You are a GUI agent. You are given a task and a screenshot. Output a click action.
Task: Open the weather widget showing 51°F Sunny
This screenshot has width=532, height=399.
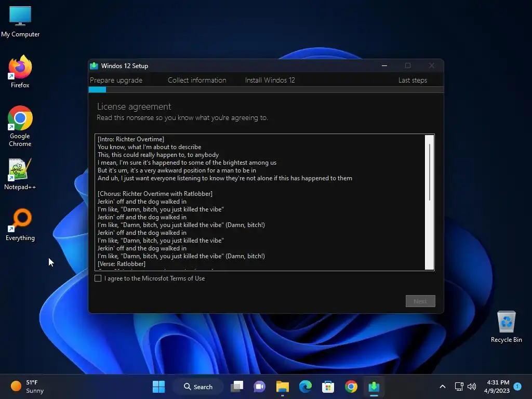[27, 387]
